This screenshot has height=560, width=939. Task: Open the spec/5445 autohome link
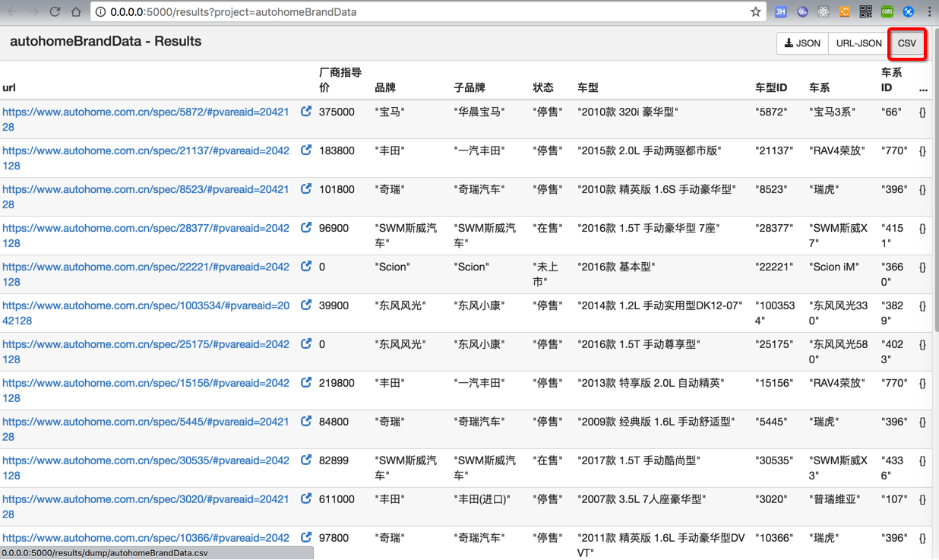pyautogui.click(x=146, y=429)
